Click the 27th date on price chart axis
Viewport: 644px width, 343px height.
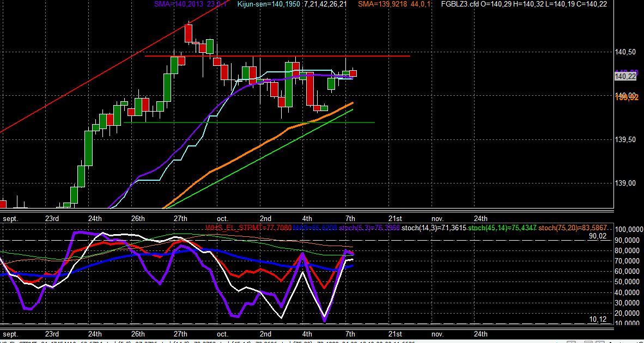pos(180,218)
